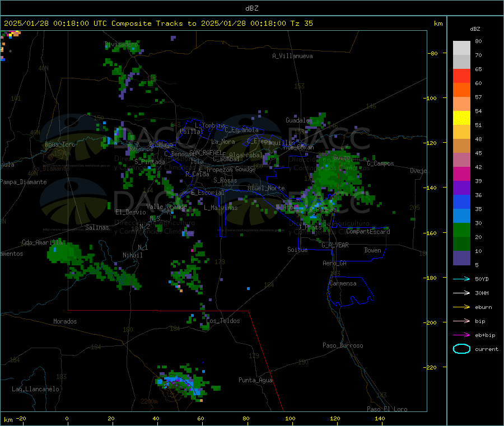Click the Bowen map label
This screenshot has width=504, height=426.
(x=372, y=250)
